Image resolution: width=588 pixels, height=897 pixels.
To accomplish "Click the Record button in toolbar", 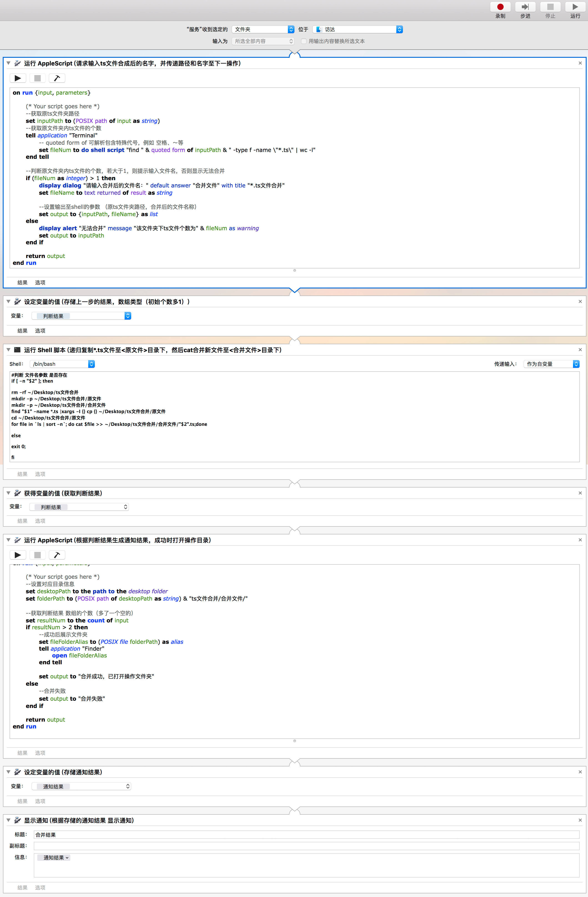I will point(500,7).
